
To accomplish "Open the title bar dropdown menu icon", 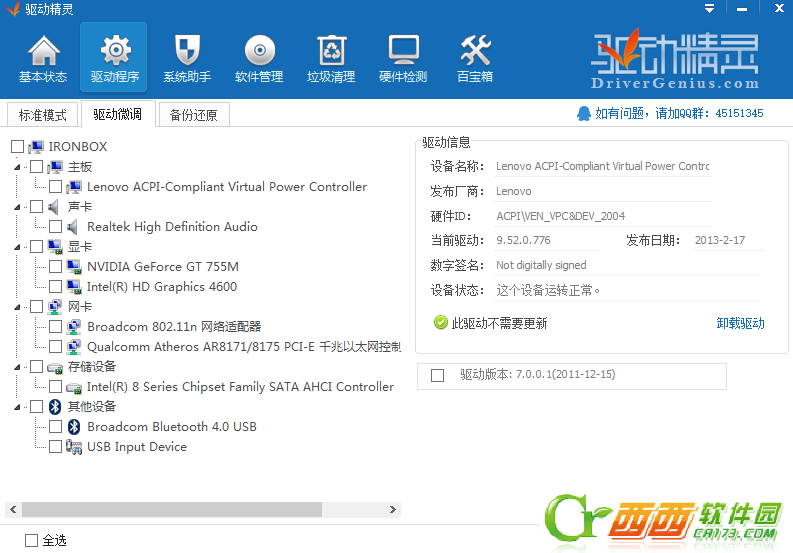I will [710, 9].
